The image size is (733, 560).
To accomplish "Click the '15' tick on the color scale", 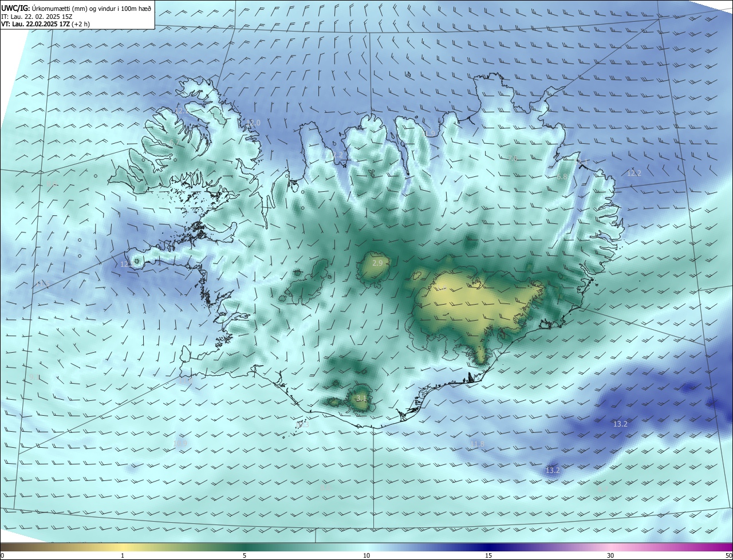I will (x=488, y=555).
